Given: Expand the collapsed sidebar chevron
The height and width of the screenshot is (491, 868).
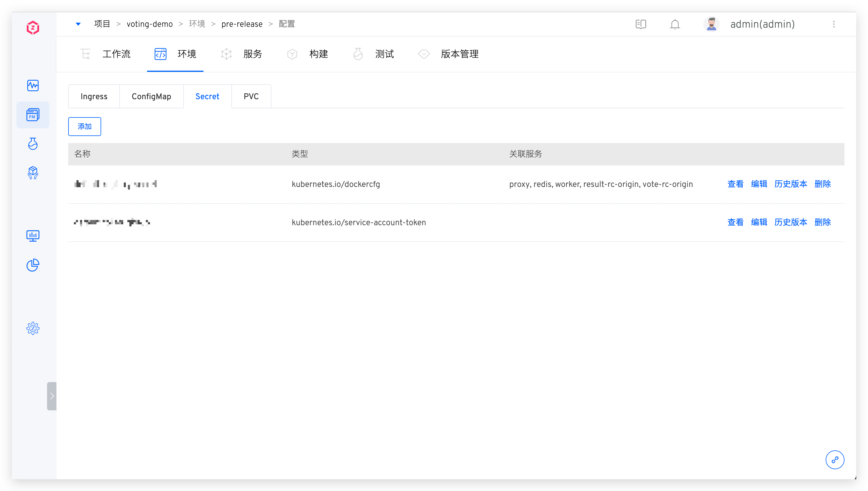Looking at the screenshot, I should click(51, 396).
